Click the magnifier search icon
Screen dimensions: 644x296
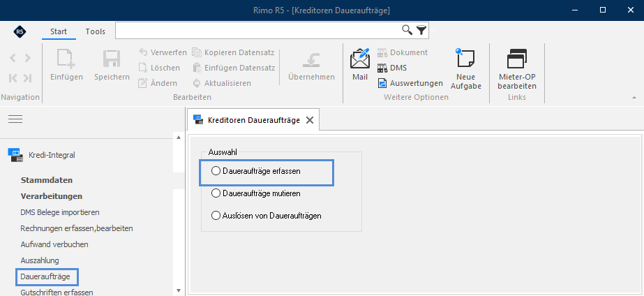tap(407, 29)
